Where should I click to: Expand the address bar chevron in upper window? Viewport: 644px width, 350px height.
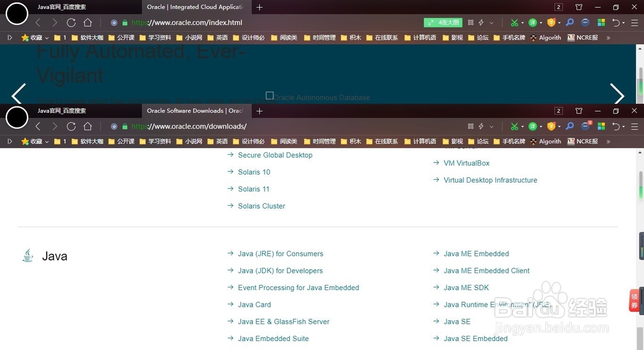(x=491, y=23)
